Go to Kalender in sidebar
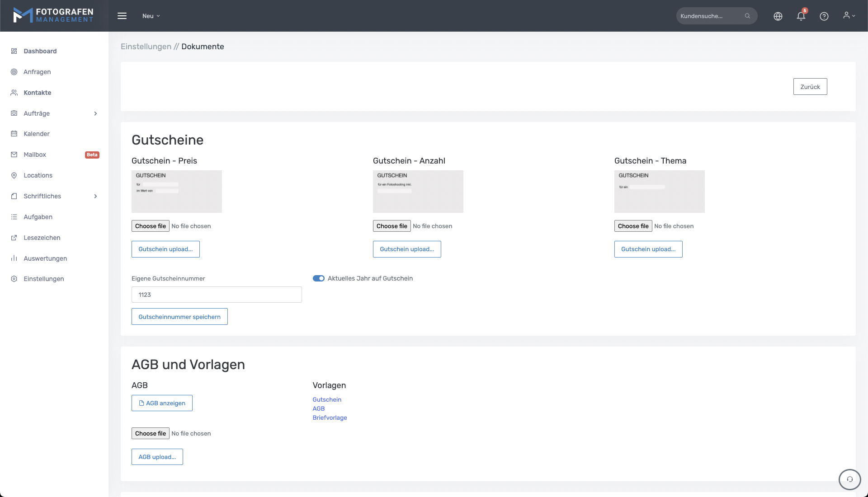Screen dimensions: 868x497 tap(37, 134)
